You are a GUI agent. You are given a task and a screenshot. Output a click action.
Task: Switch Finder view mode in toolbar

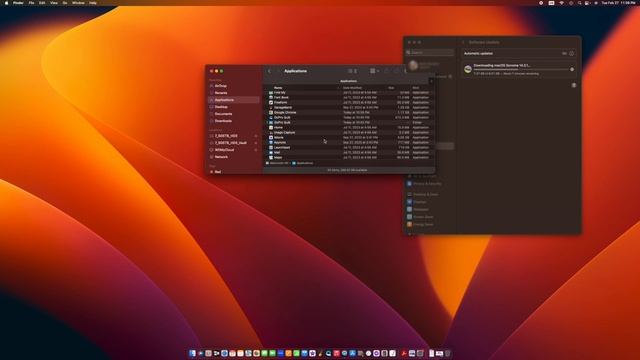pos(352,71)
